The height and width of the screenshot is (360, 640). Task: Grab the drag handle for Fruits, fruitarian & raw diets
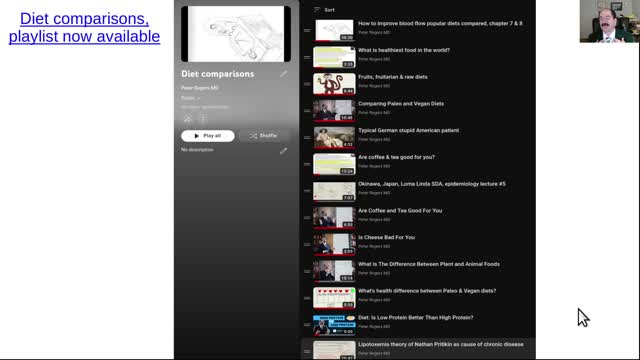click(307, 84)
